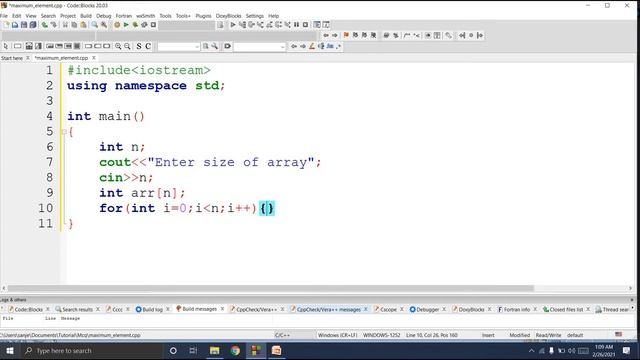Expand the search text combo box
640x360 pixels.
[x=197, y=47]
